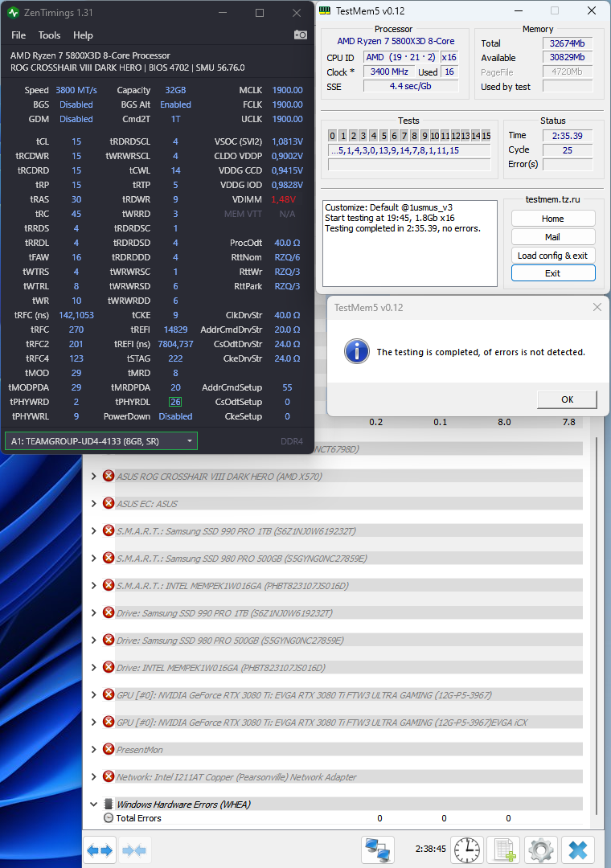
Task: Click red X icon for S.M.A.R.T. Samsung 990 PRO
Action: click(109, 530)
